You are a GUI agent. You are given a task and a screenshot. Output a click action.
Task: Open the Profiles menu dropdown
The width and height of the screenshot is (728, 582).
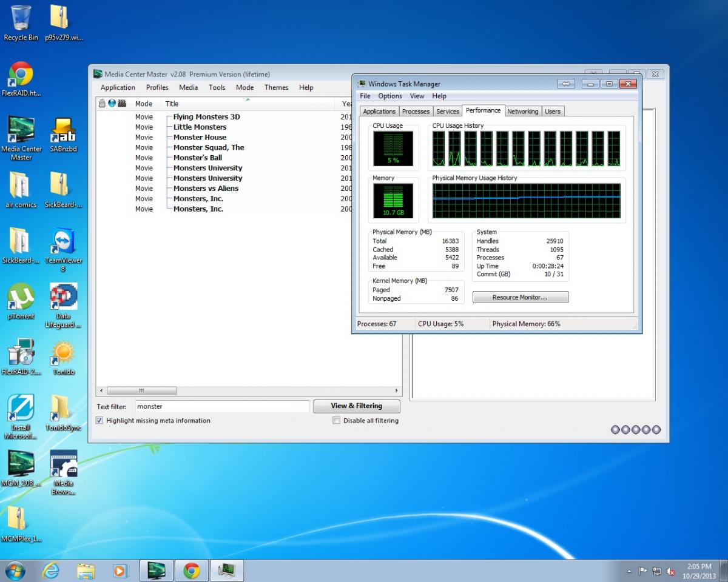coord(157,87)
